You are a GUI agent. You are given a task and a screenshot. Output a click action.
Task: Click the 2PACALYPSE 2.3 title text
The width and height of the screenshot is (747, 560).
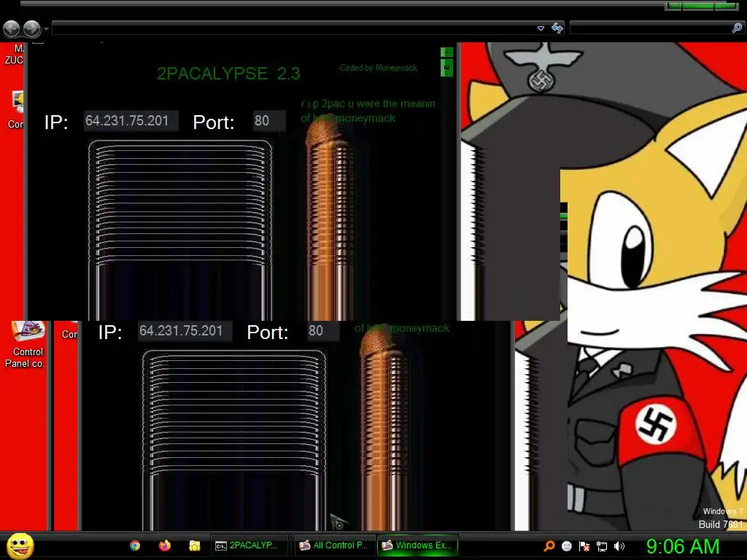228,74
